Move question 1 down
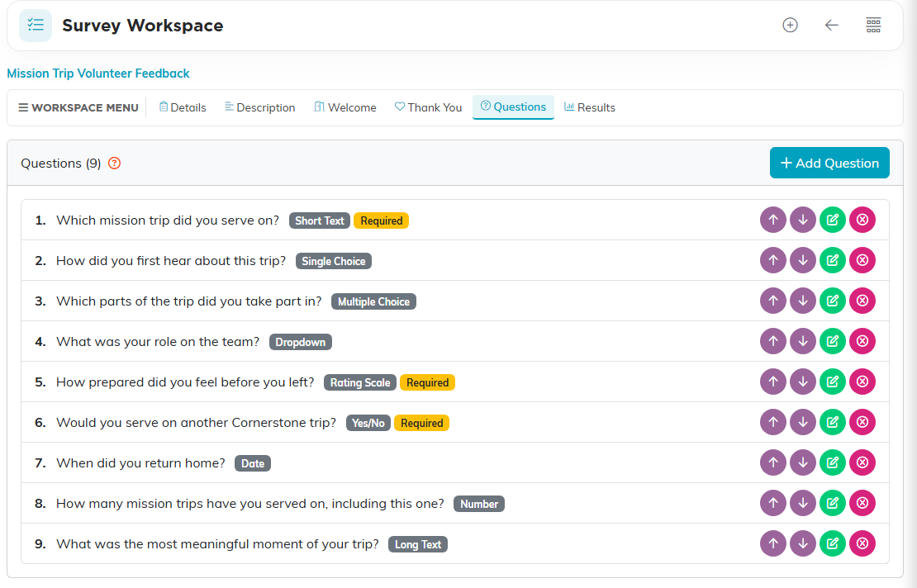Screen dimensions: 917x588 803,220
